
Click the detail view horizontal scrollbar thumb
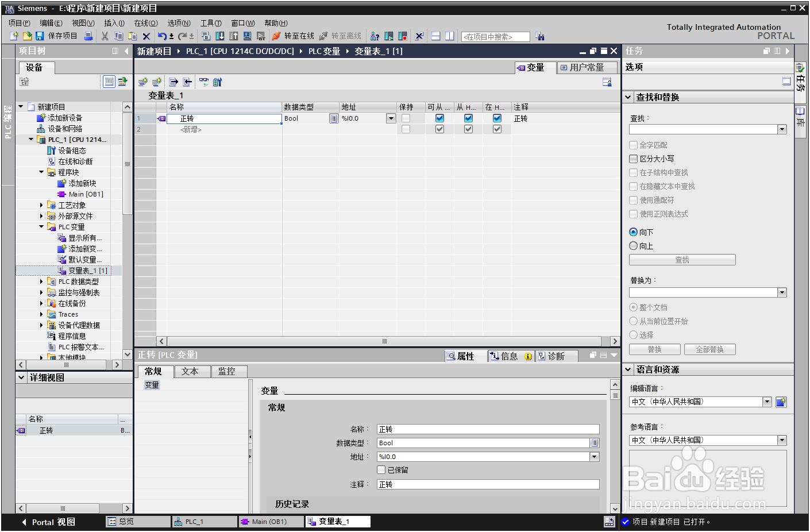[x=63, y=508]
